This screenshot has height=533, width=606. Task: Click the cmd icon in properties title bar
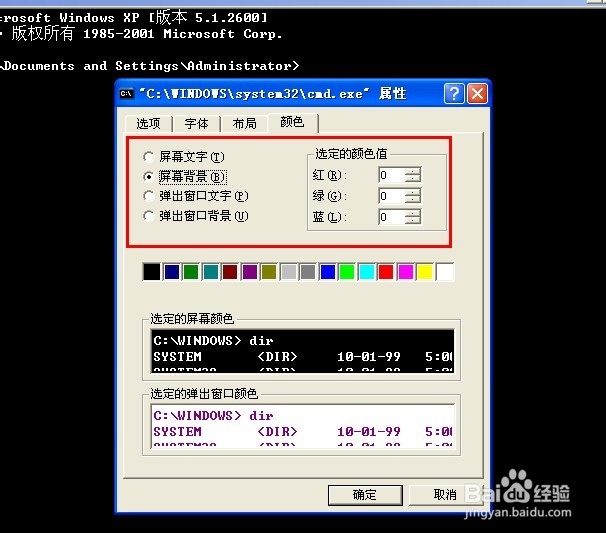click(126, 94)
